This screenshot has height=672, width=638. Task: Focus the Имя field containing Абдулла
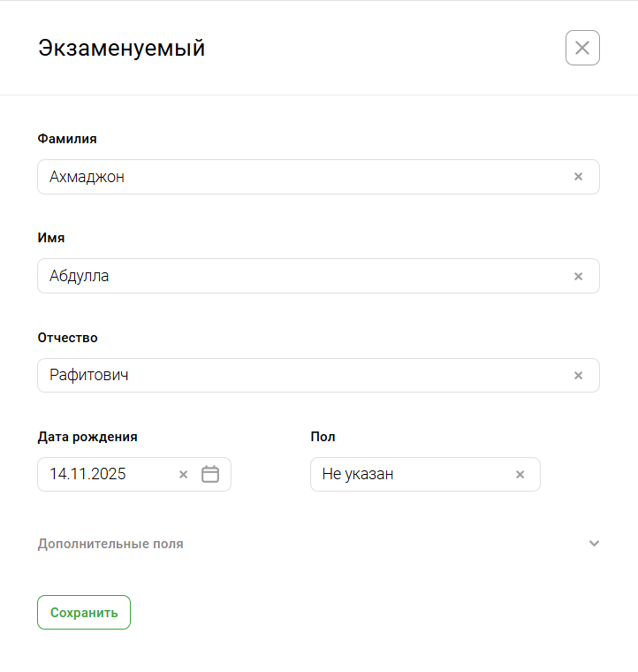(x=300, y=276)
